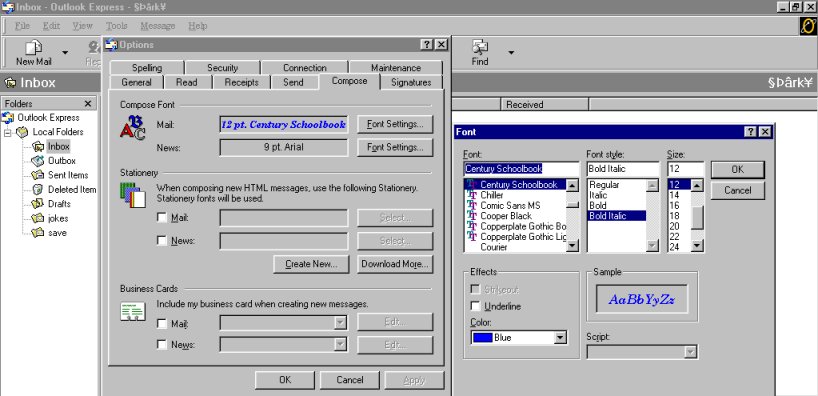
Task: Enable the Business Cards Mail checkbox
Action: [x=162, y=323]
